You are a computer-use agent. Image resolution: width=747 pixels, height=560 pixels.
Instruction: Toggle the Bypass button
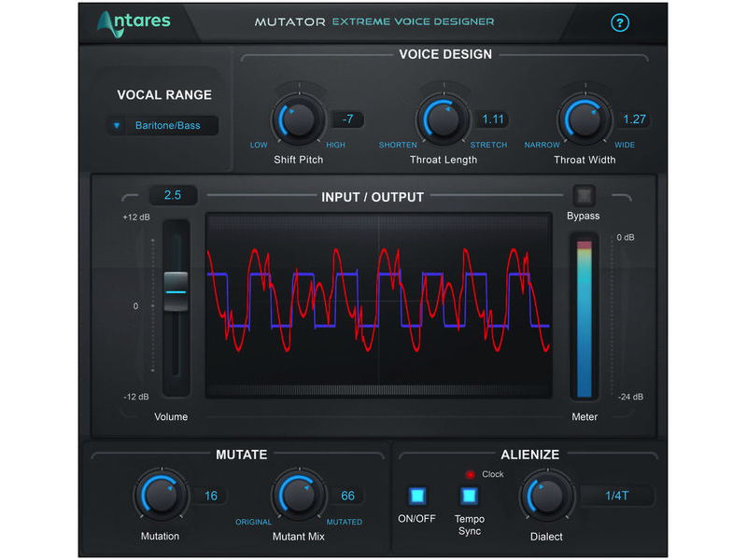pos(584,195)
